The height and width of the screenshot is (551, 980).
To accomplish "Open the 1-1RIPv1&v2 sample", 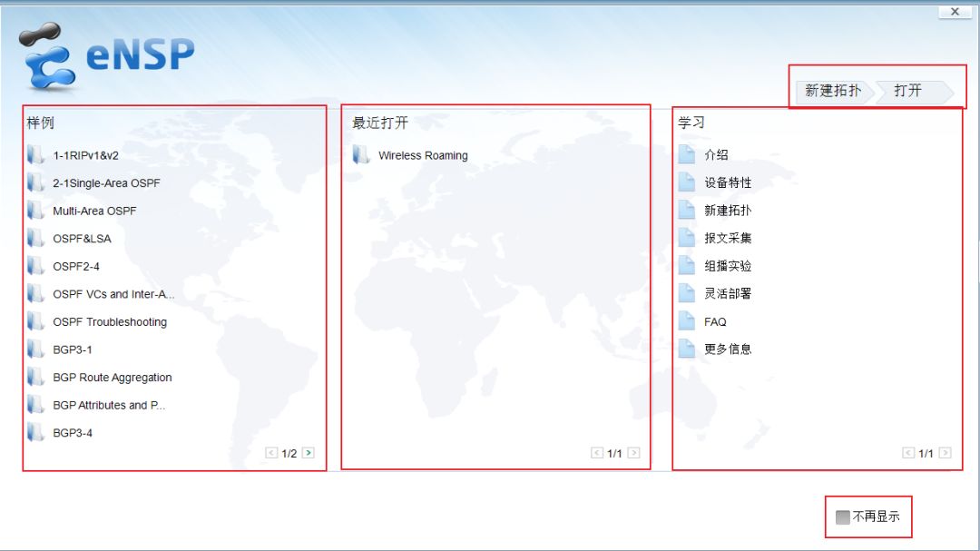I will coord(85,155).
